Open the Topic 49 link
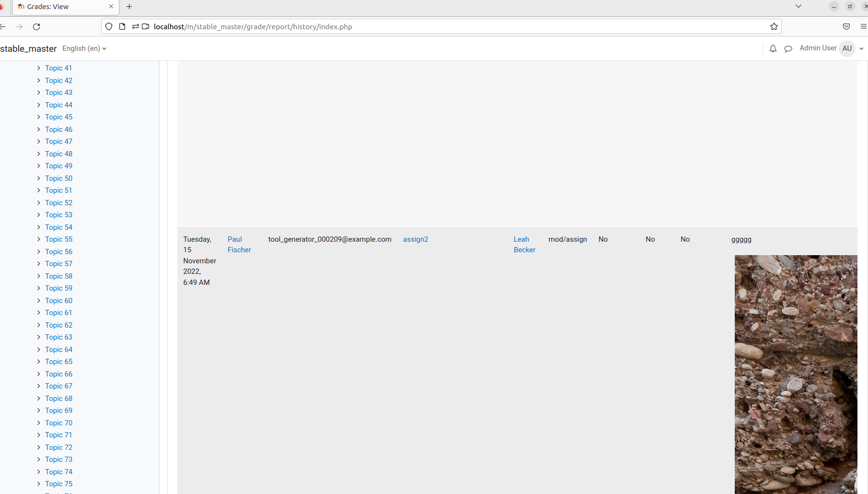Screen dimensions: 868x494 59,166
